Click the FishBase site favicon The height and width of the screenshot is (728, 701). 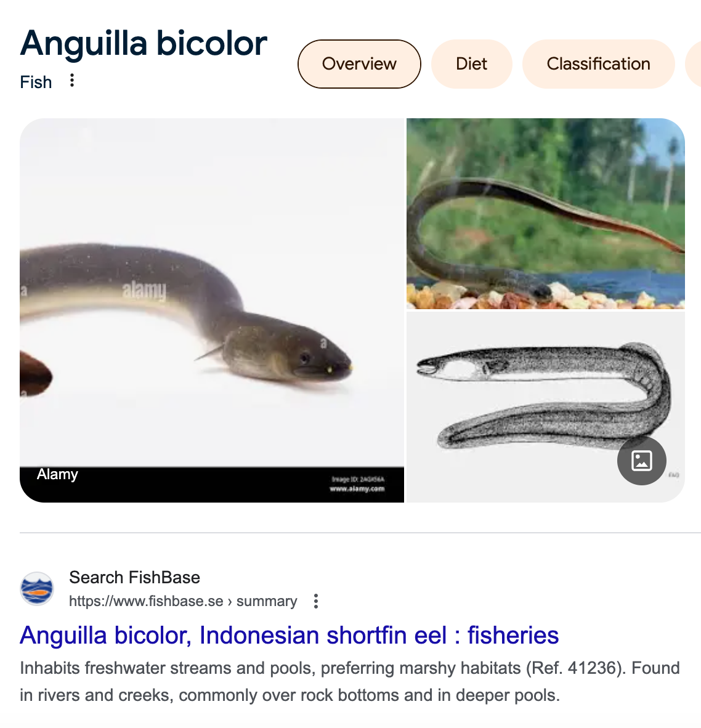click(x=37, y=588)
